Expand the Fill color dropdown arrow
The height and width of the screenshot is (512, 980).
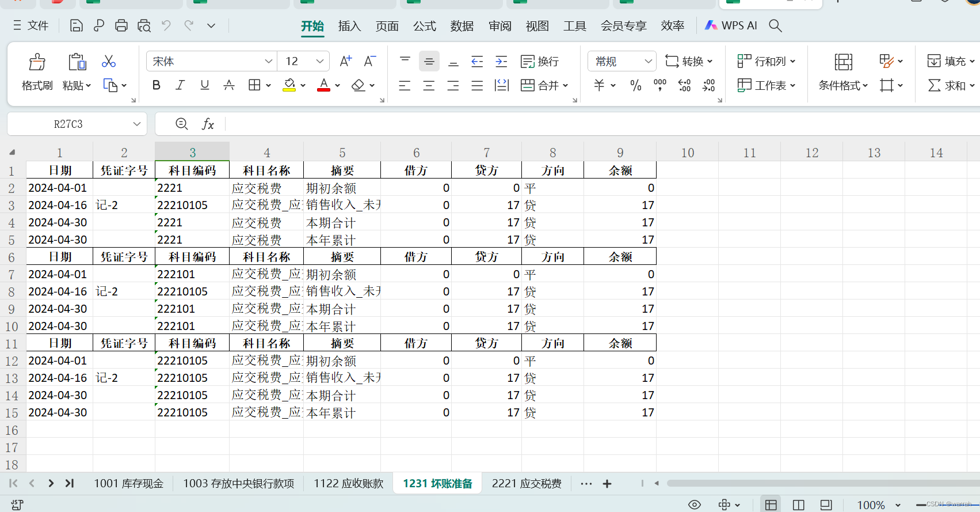coord(303,85)
